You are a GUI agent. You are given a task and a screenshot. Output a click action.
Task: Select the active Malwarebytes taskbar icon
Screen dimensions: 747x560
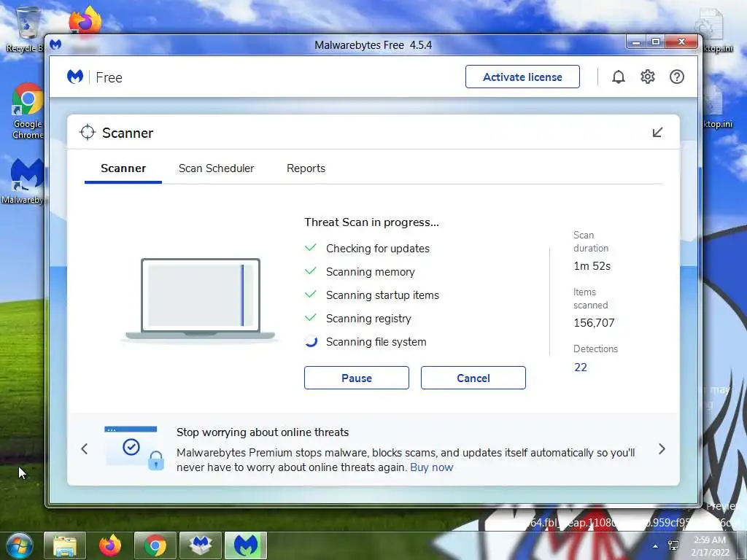tap(246, 545)
